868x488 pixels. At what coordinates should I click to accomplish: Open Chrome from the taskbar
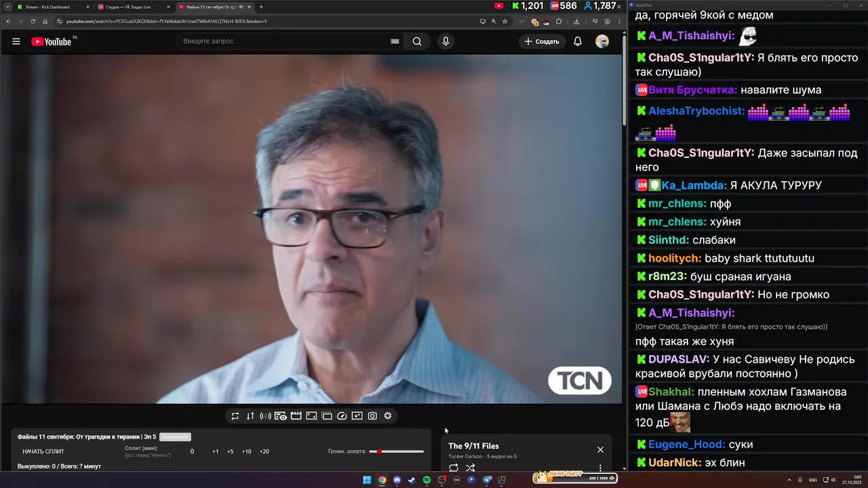pyautogui.click(x=382, y=480)
